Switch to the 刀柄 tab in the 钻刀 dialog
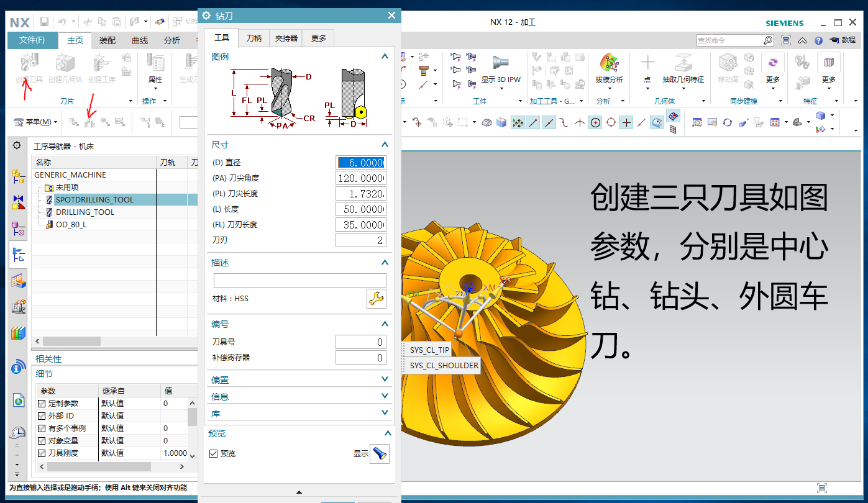This screenshot has width=868, height=503. (x=254, y=38)
